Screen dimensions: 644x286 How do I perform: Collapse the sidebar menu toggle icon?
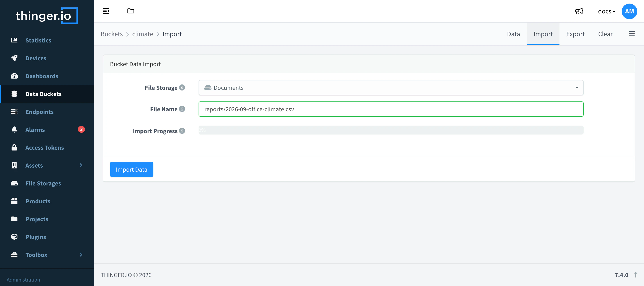[x=106, y=11]
